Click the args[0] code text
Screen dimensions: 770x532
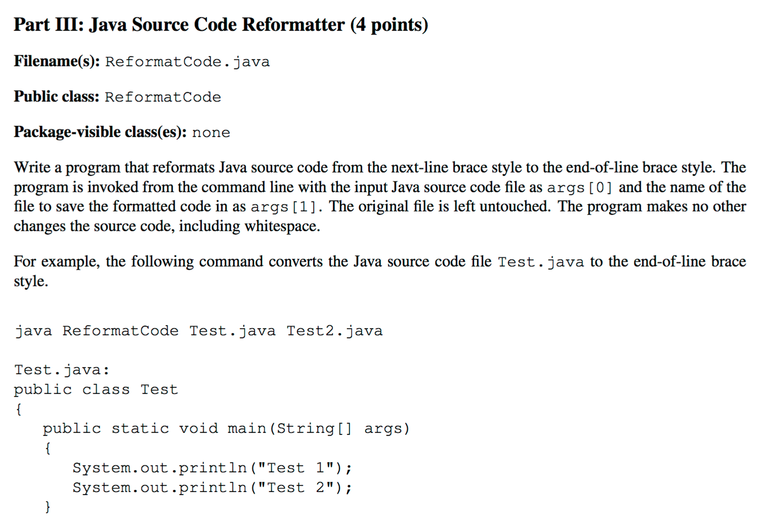[580, 187]
